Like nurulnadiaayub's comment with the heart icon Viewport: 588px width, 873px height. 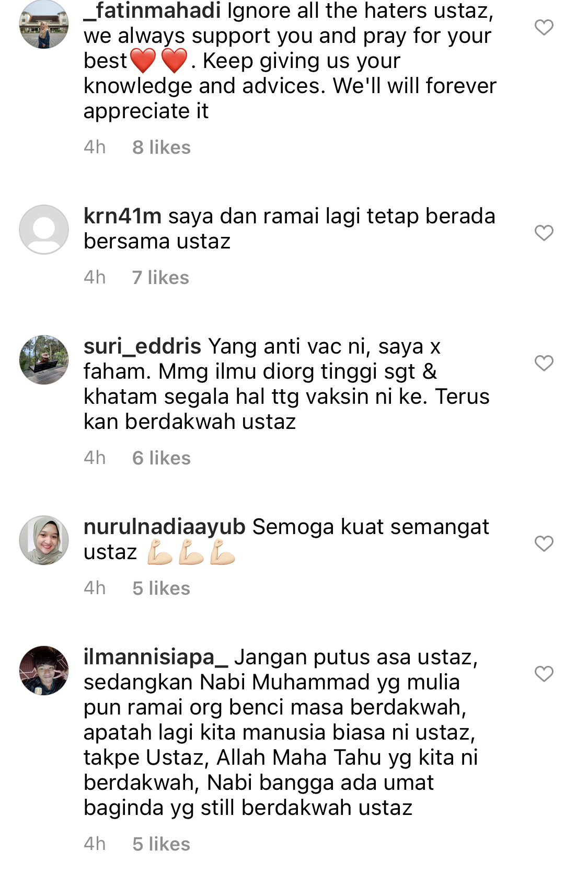point(544,543)
